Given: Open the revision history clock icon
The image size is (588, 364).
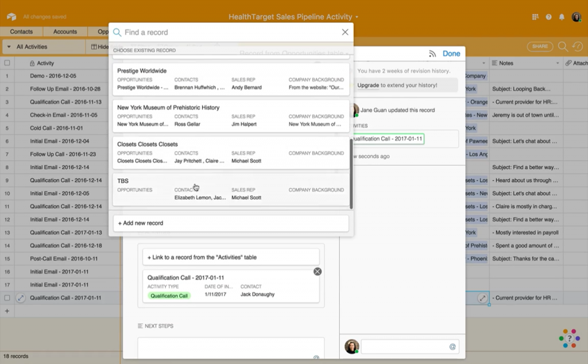Looking at the screenshot, I should click(x=578, y=47).
